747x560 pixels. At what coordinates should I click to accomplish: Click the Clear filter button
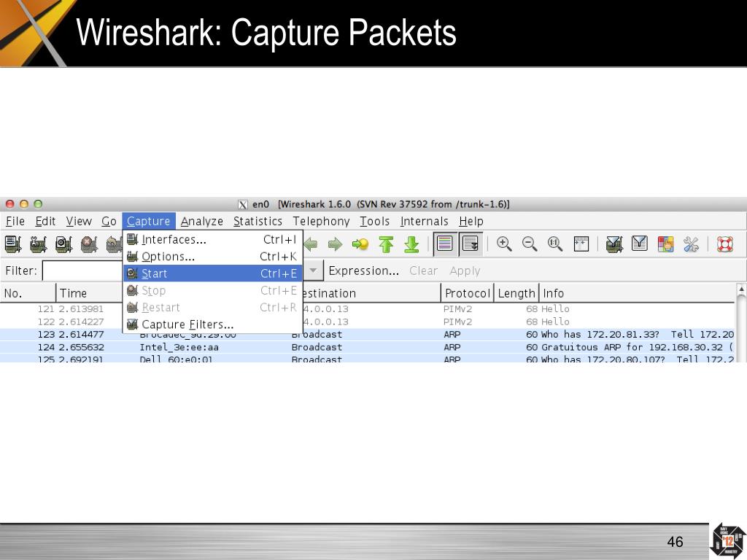423,271
